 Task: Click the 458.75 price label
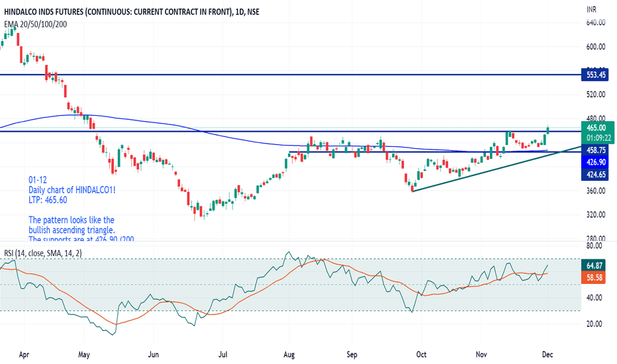point(595,150)
